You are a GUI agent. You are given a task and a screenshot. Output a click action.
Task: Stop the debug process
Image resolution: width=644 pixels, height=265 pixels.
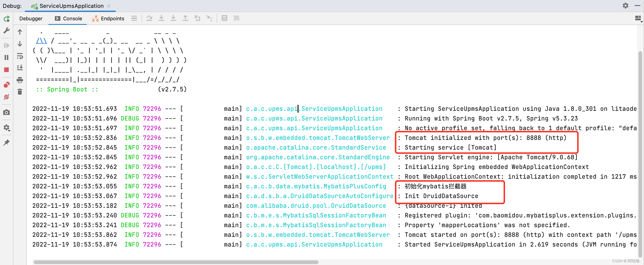tap(7, 70)
